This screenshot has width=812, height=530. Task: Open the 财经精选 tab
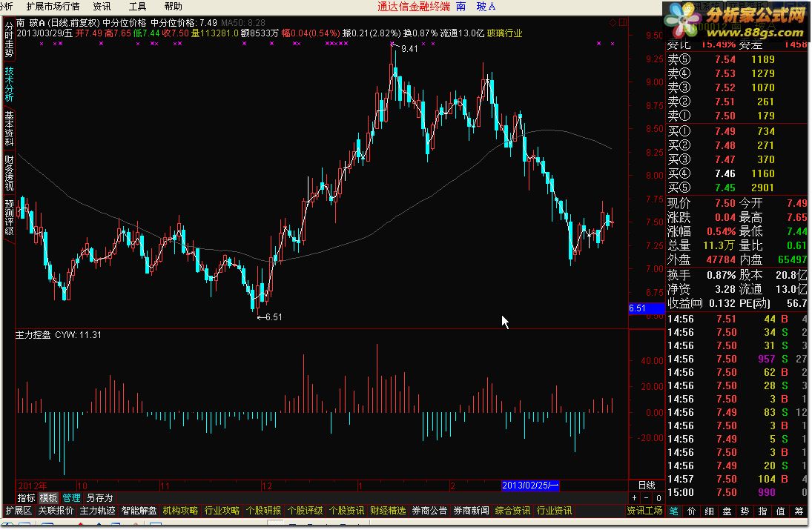click(x=387, y=511)
